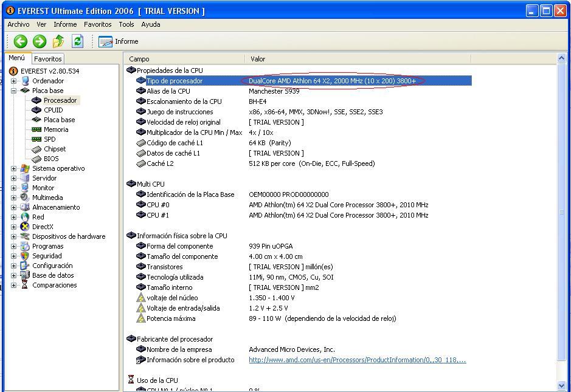Select the CPUID tree item
Screen dimensions: 571x392
pos(53,110)
